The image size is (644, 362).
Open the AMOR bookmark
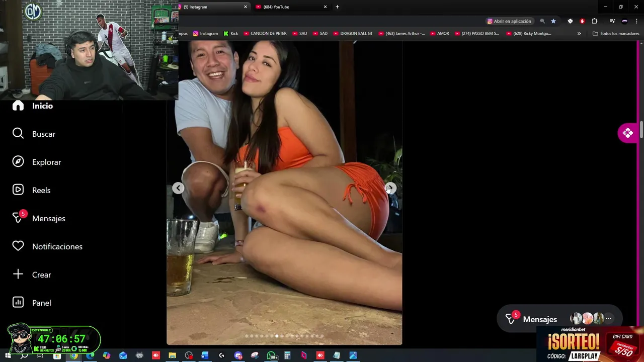point(439,34)
